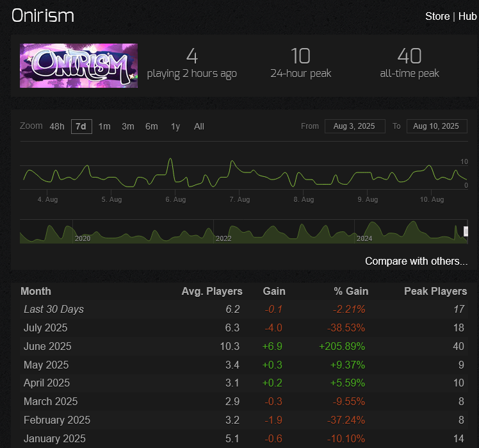Click the 'playing 2 hours ago' count 4
This screenshot has width=479, height=448.
pos(192,56)
